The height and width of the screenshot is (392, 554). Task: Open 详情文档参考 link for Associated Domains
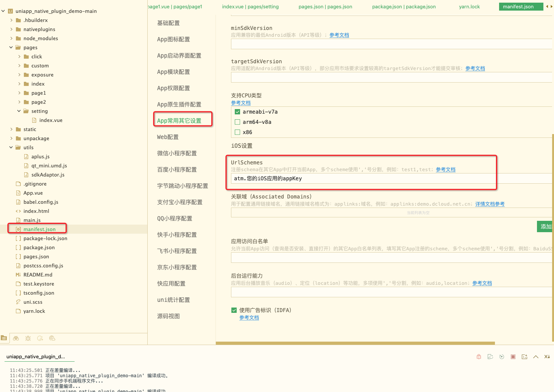click(490, 204)
